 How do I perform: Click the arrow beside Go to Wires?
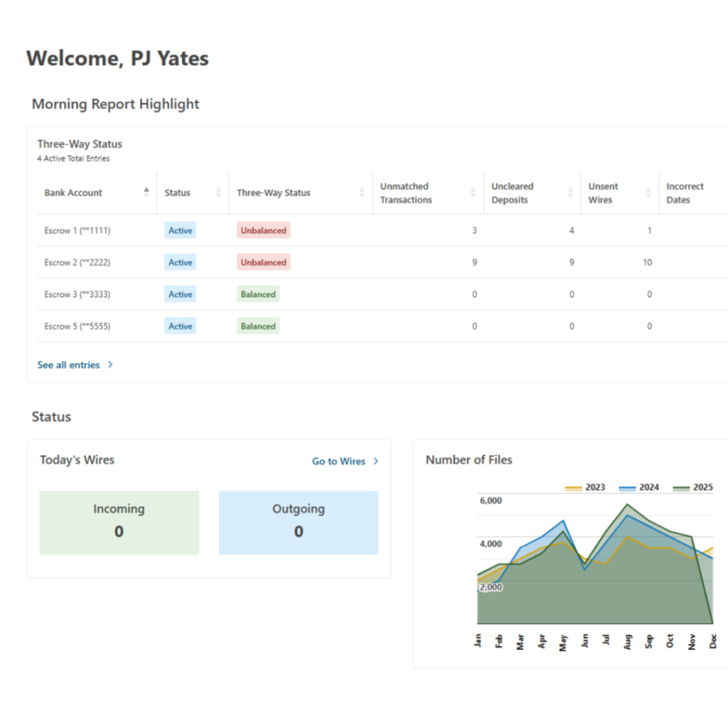point(375,461)
